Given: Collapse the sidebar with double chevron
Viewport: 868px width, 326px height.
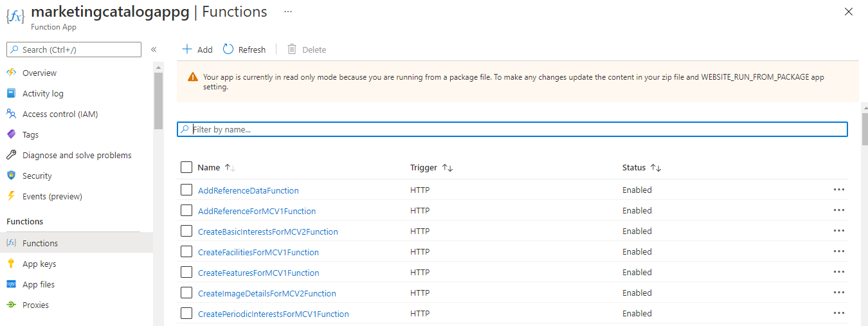Looking at the screenshot, I should click(x=154, y=50).
